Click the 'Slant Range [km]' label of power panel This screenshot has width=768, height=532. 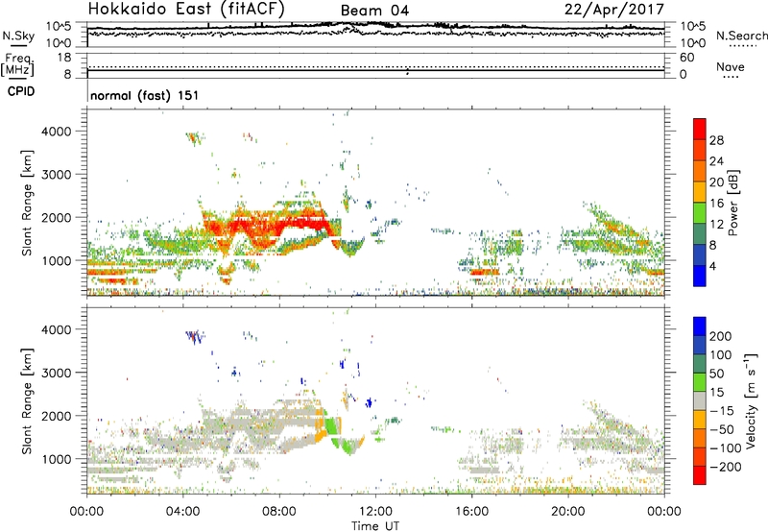[27, 203]
